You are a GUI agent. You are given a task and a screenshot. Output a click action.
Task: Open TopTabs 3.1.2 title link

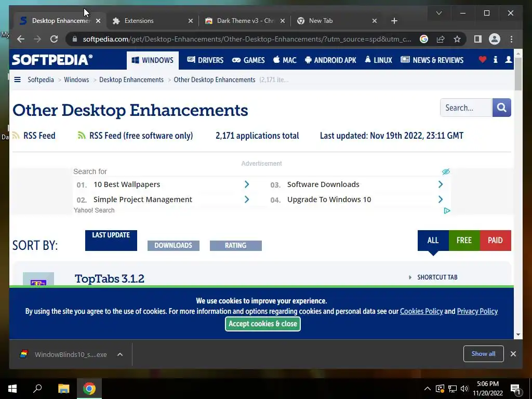(110, 278)
